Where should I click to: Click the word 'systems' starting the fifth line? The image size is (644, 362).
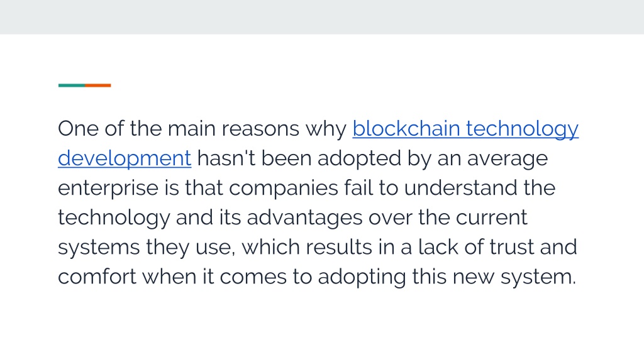point(99,248)
